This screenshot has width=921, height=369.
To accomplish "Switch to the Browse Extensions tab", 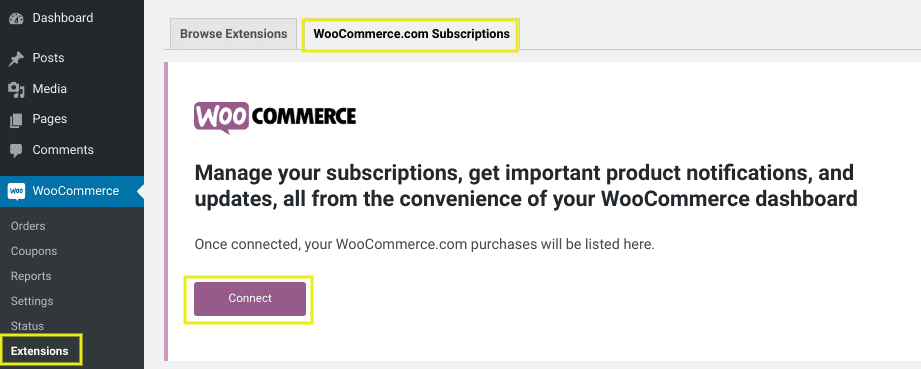I will click(234, 34).
